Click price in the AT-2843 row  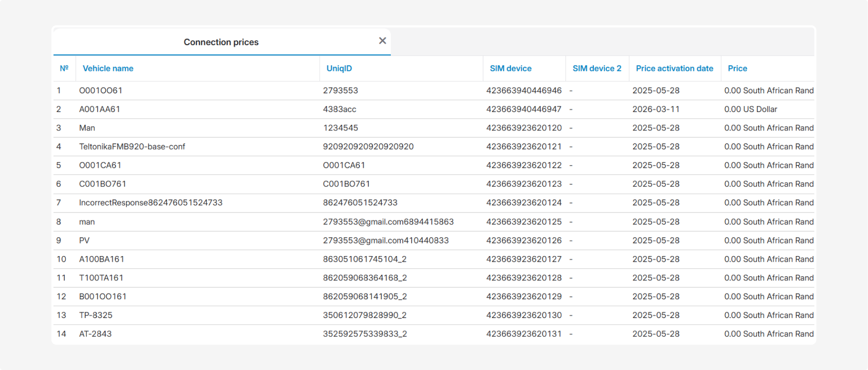pos(769,334)
